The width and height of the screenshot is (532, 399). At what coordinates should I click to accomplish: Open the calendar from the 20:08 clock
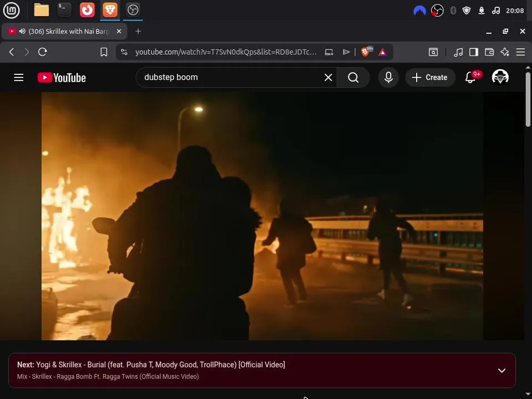pos(515,11)
